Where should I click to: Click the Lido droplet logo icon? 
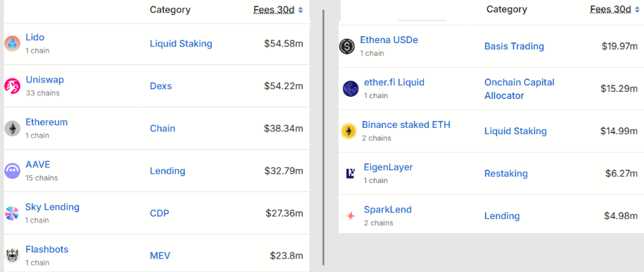tap(12, 44)
